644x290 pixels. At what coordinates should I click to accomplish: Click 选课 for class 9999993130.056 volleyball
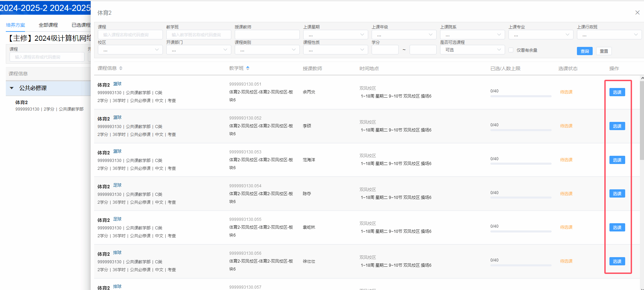[x=617, y=261]
